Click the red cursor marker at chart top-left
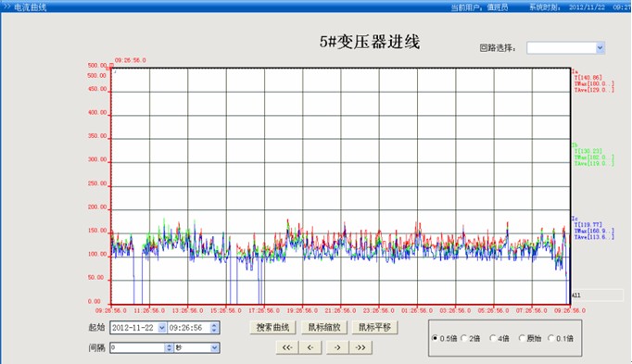The image size is (632, 364). coord(111,66)
